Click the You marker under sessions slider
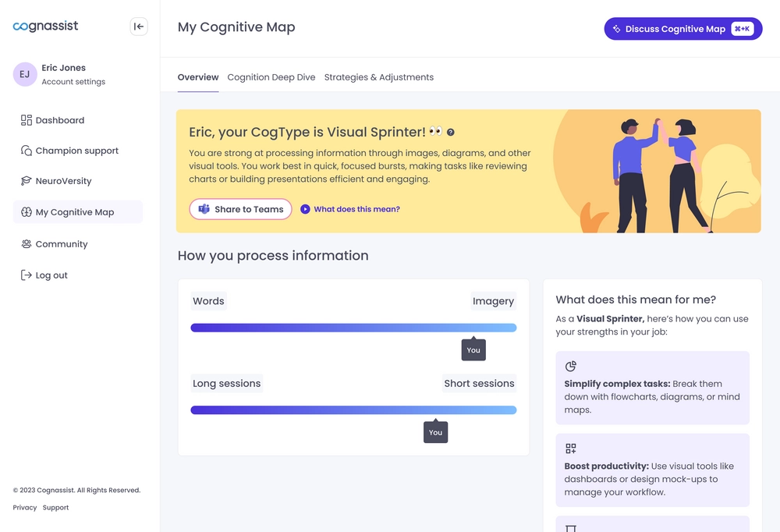Viewport: 780px width, 532px height. click(436, 432)
